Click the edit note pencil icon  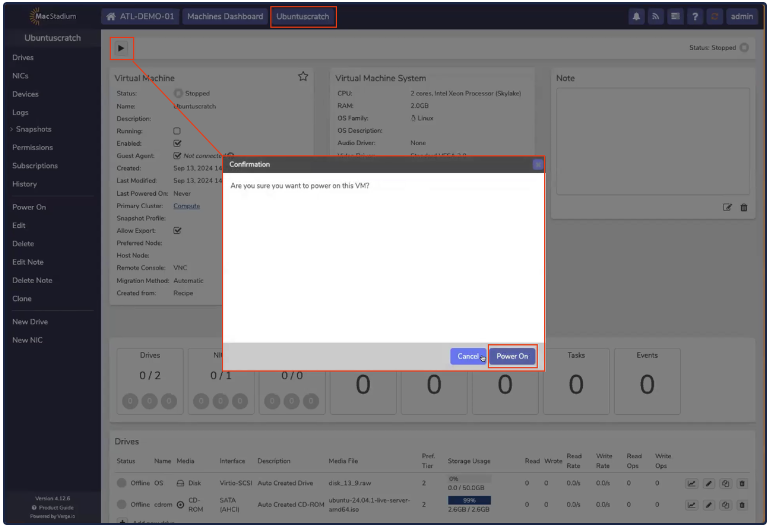(728, 207)
